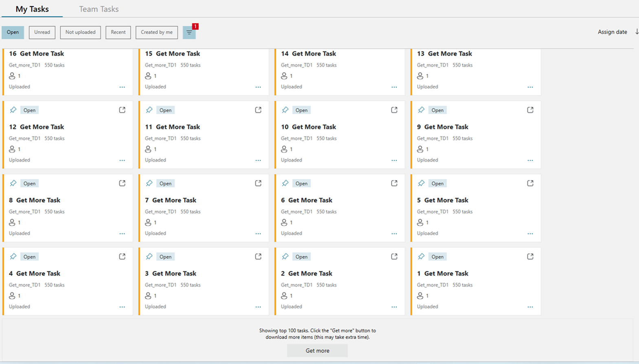Viewport: 639px width, 364px height.
Task: Toggle sort direction arrow next to Assign date
Action: point(637,32)
